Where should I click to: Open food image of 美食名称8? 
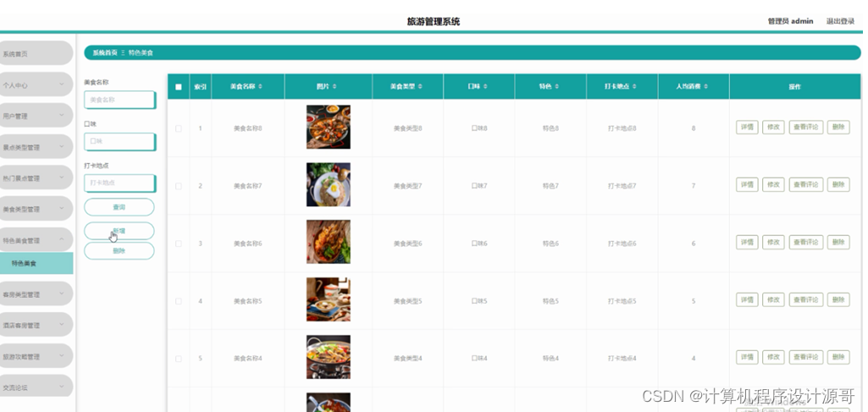tap(329, 127)
